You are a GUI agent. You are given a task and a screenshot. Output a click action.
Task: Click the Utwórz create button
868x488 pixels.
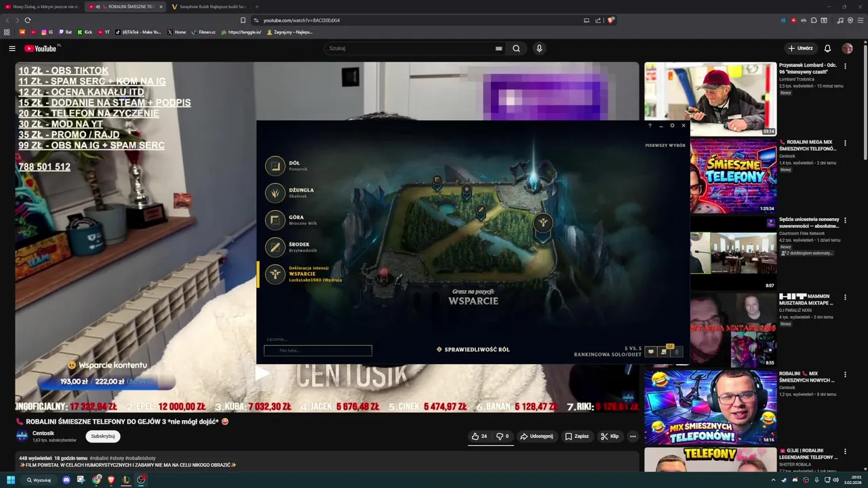click(x=800, y=48)
